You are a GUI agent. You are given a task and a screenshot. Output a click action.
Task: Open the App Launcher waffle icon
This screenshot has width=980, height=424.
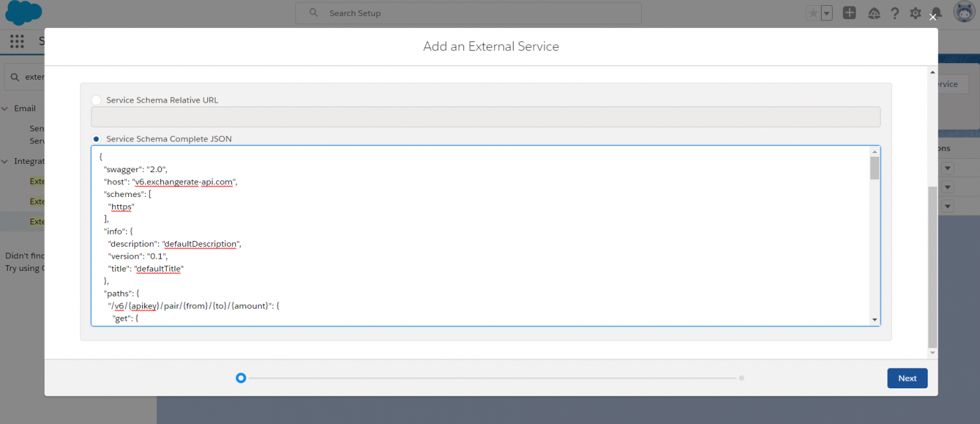17,41
